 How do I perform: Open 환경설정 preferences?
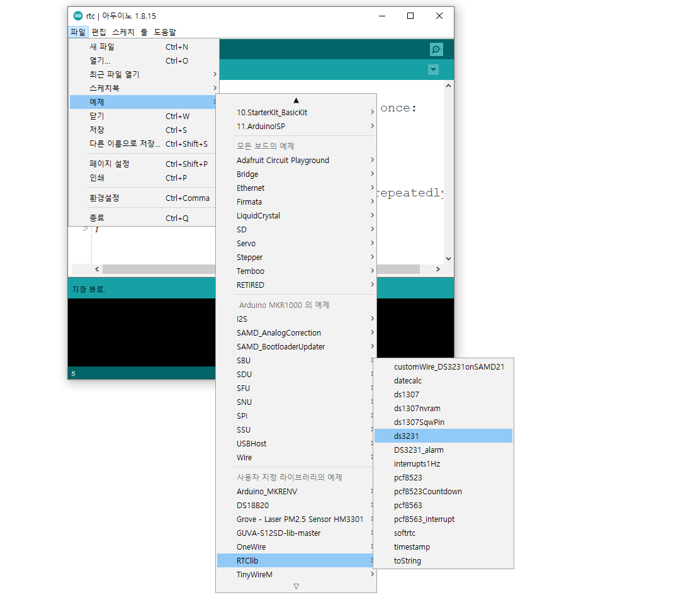[144, 198]
